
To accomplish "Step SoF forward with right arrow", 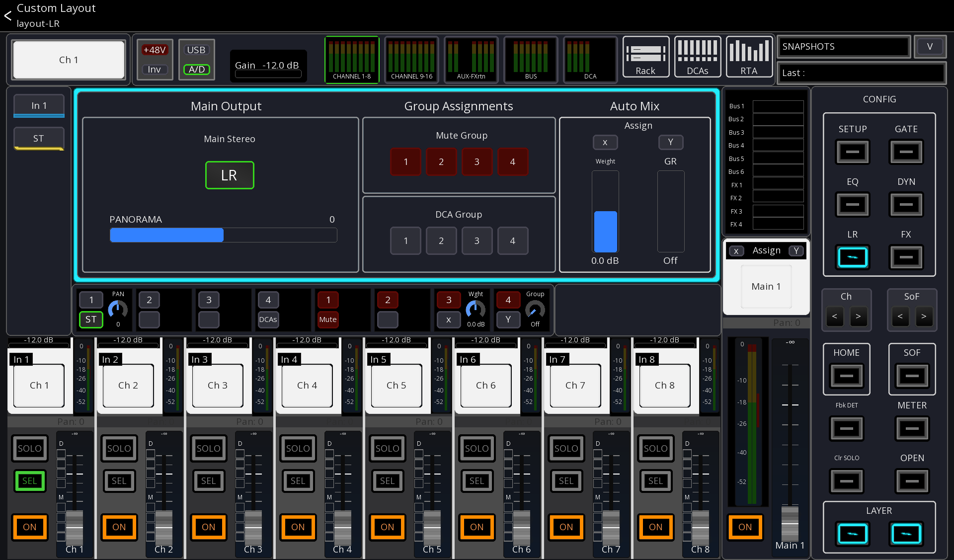I will 924,317.
